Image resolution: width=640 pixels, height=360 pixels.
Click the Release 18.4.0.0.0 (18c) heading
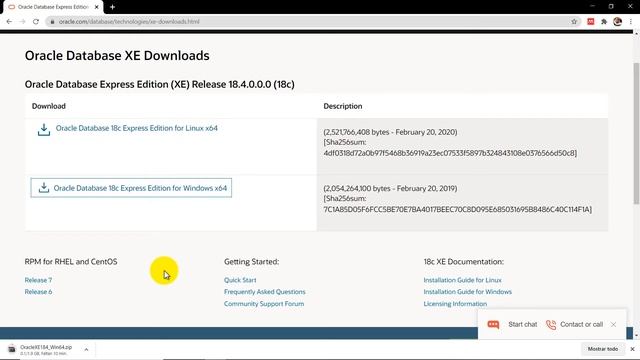pyautogui.click(x=160, y=84)
